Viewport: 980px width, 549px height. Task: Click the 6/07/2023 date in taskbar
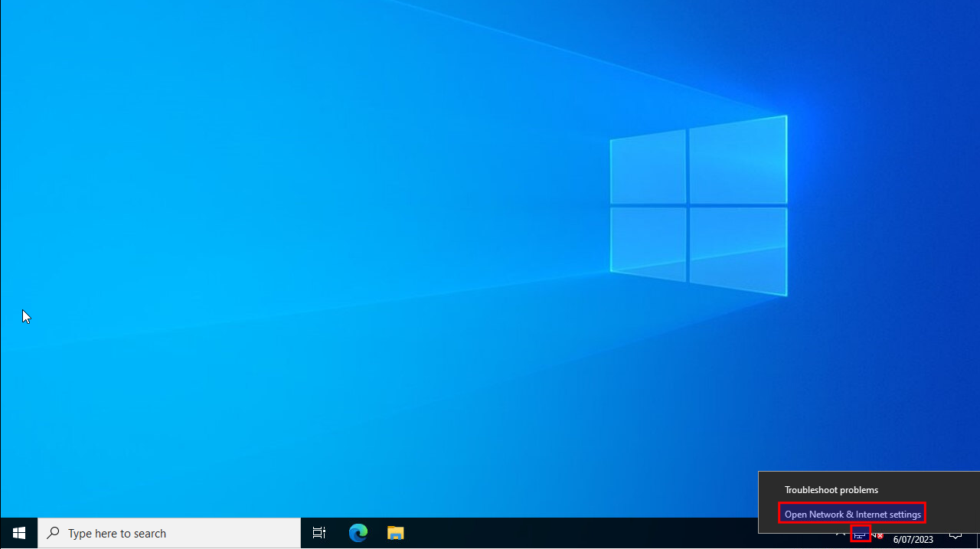coord(913,539)
